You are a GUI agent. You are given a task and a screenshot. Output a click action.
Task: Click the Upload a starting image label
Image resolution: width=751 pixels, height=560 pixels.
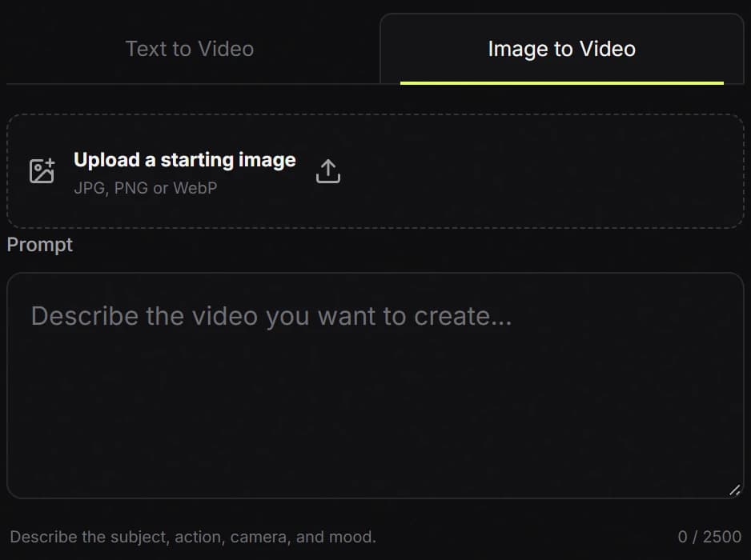point(185,160)
